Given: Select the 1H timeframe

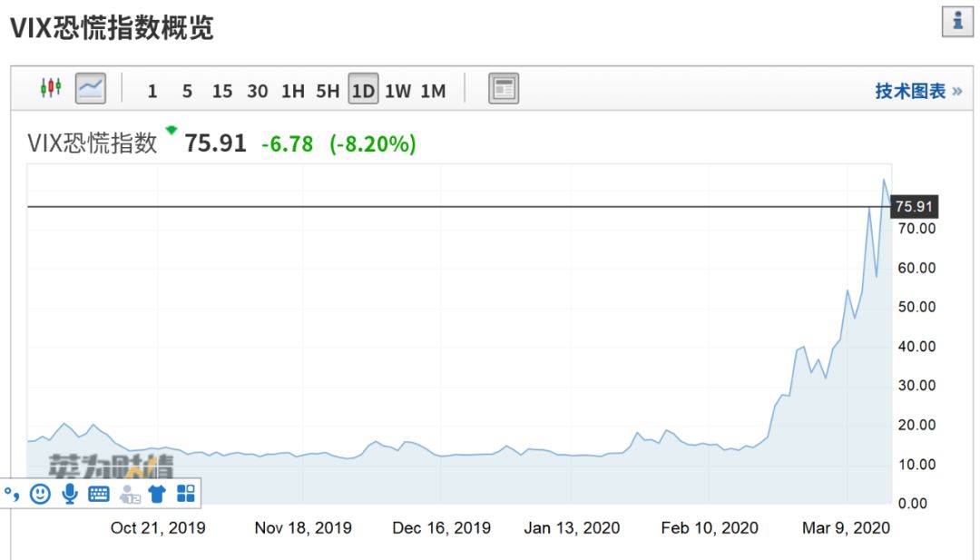Looking at the screenshot, I should pyautogui.click(x=292, y=92).
